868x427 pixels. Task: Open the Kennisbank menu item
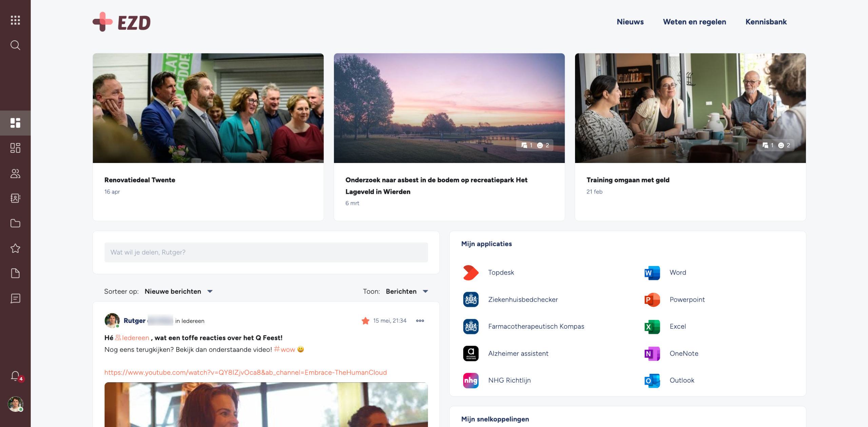[766, 22]
